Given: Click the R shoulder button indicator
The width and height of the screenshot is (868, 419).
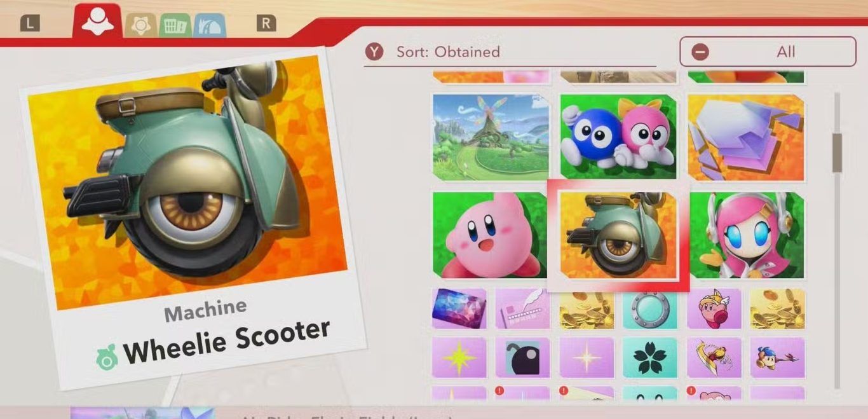Looking at the screenshot, I should (x=266, y=24).
